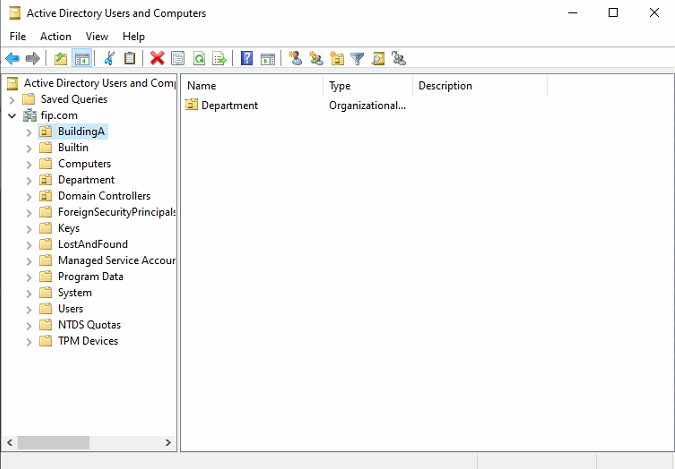Click the Filter funnel icon
Screen dimensions: 675x469
pos(357,58)
